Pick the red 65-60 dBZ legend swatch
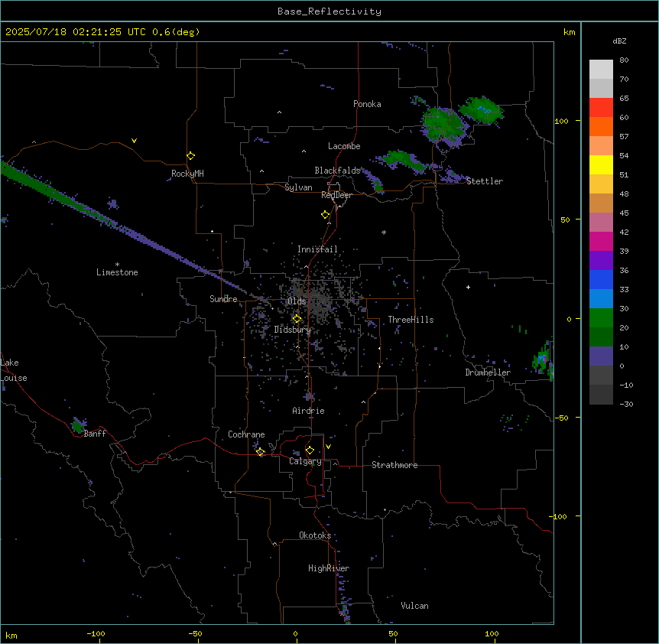659x644 pixels. (x=601, y=107)
